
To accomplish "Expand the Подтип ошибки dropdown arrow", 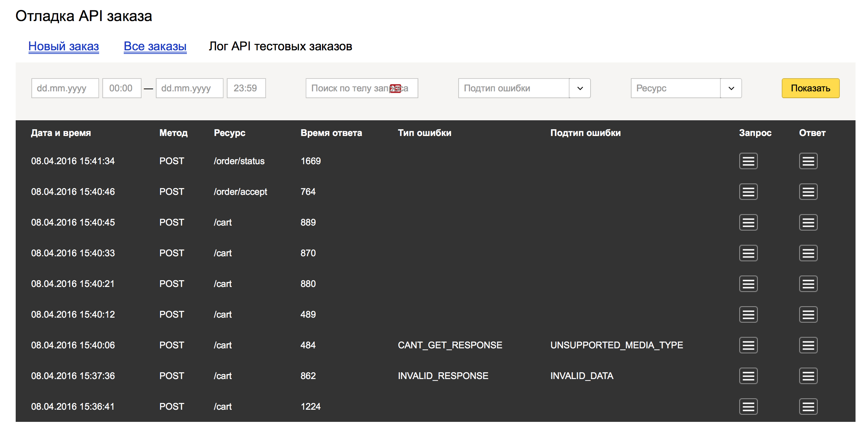I will coord(580,88).
